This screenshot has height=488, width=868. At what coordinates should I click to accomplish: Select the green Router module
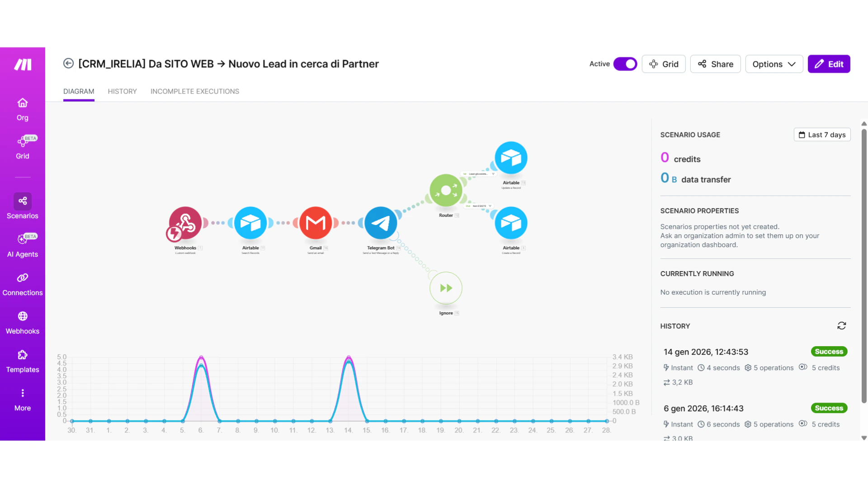coord(446,190)
